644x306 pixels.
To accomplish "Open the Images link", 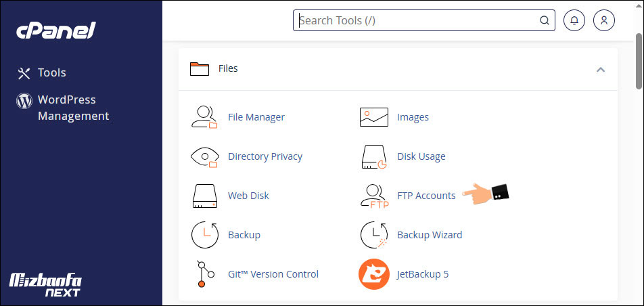I will 413,117.
